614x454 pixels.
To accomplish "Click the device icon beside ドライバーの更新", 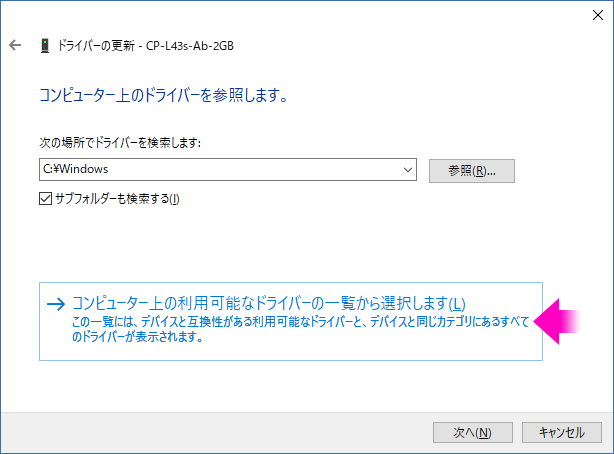I will click(x=45, y=45).
